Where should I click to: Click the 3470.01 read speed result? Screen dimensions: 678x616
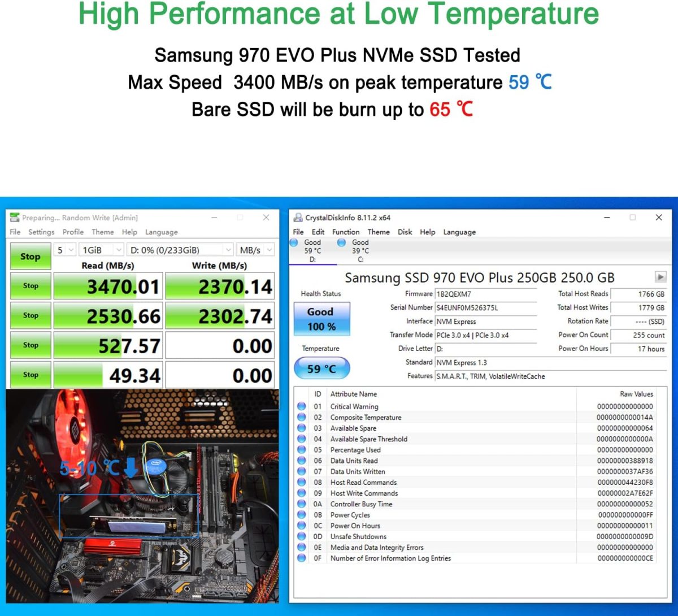[108, 287]
